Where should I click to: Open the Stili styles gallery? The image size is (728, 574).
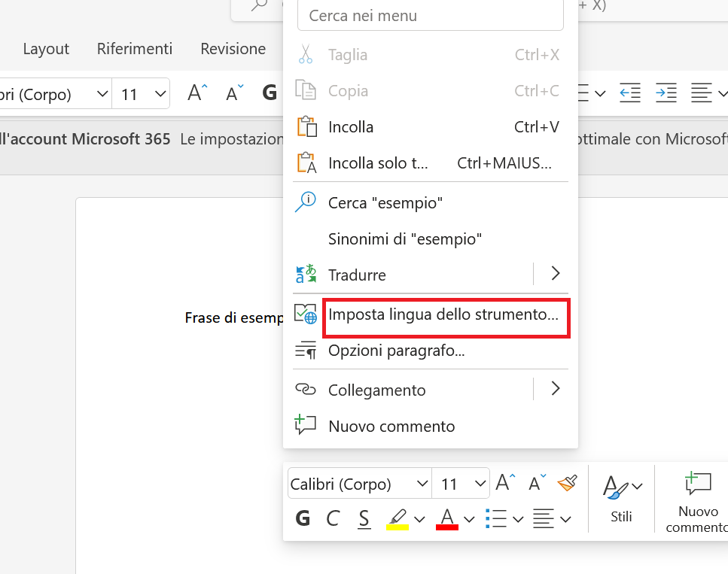(622, 499)
